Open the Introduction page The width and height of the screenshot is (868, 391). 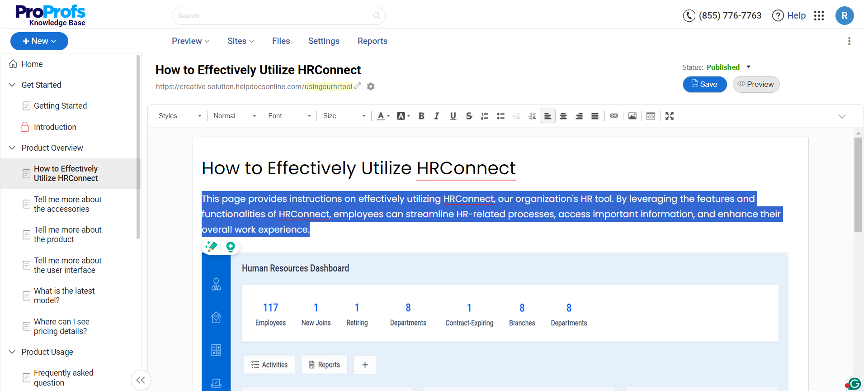coord(55,127)
